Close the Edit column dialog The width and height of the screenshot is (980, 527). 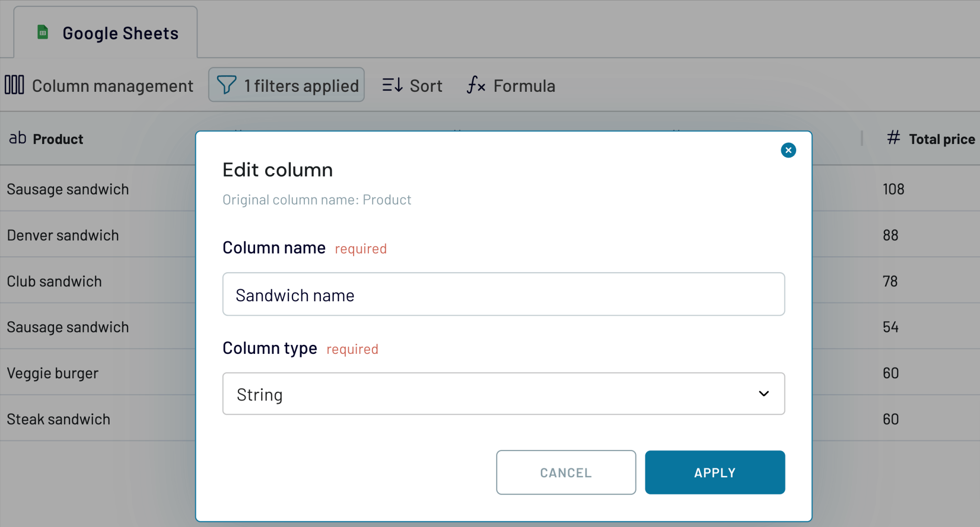pyautogui.click(x=788, y=150)
